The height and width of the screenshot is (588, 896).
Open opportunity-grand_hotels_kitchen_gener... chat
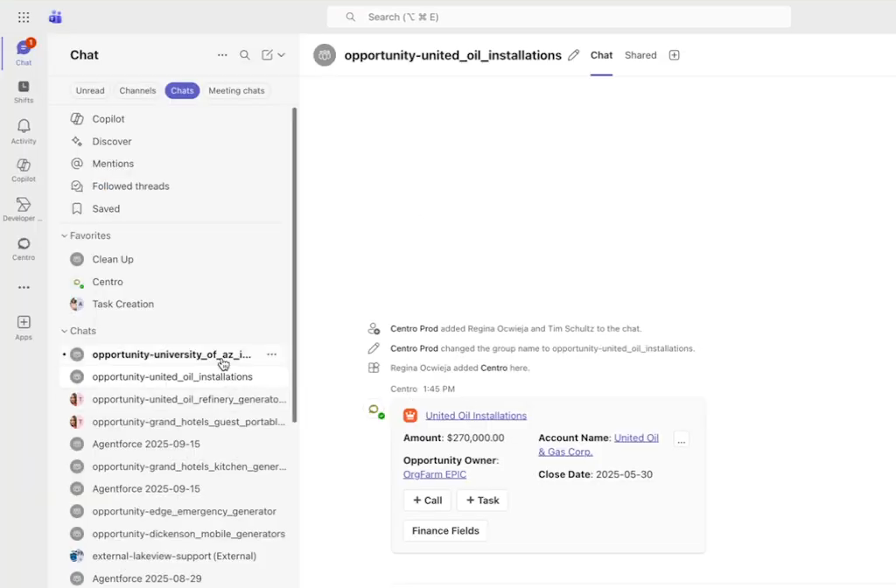[x=174, y=466]
